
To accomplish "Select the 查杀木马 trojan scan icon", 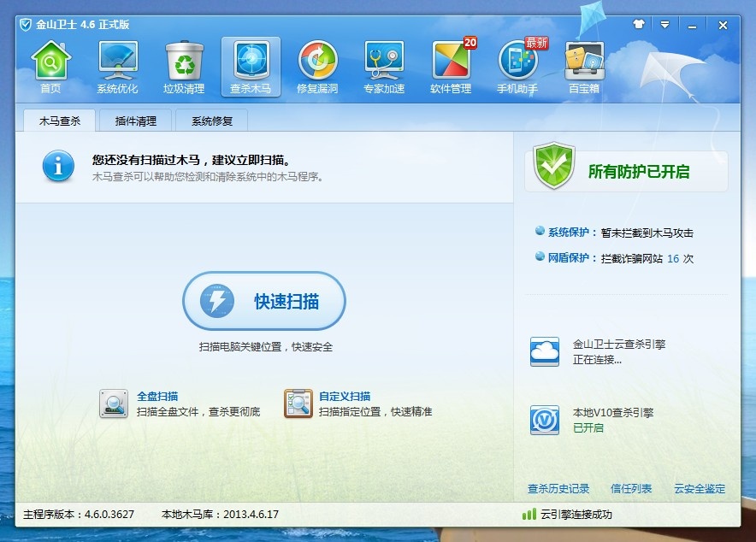I will [x=251, y=68].
